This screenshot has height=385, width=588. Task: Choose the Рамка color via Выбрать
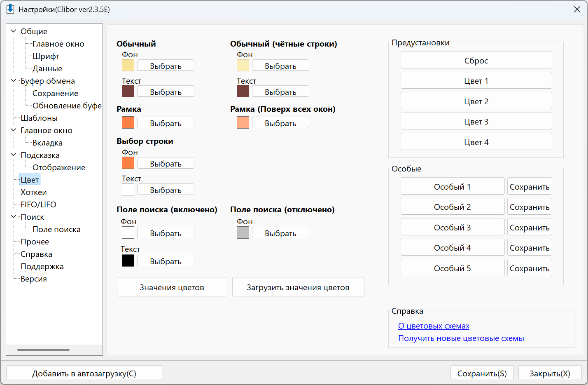coord(166,123)
